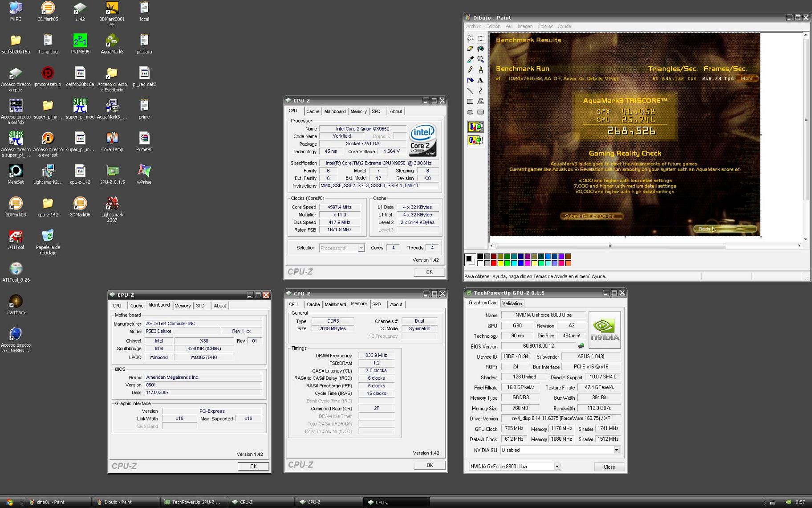Select the MemSet desktop icon
The width and height of the screenshot is (812, 508).
pyautogui.click(x=16, y=175)
